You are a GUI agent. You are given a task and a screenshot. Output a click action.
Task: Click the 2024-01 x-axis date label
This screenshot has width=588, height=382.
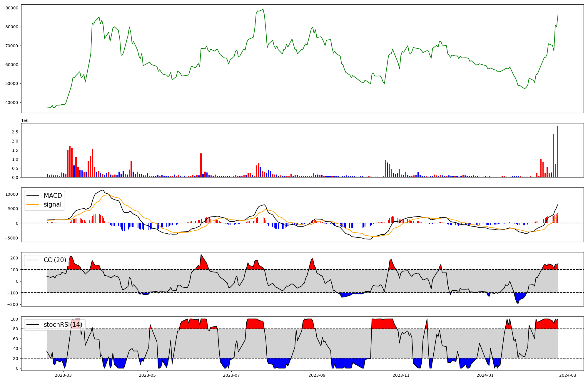pos(485,375)
